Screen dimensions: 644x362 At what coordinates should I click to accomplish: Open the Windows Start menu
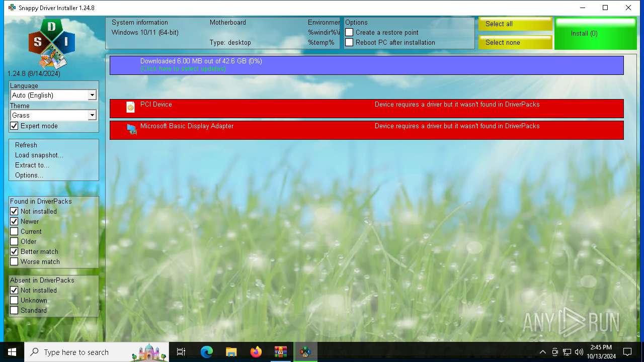12,352
